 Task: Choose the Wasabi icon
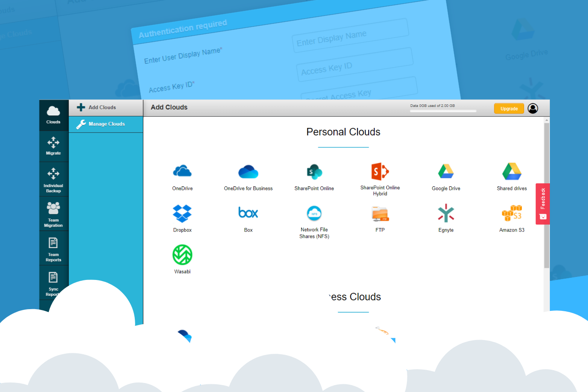(182, 255)
